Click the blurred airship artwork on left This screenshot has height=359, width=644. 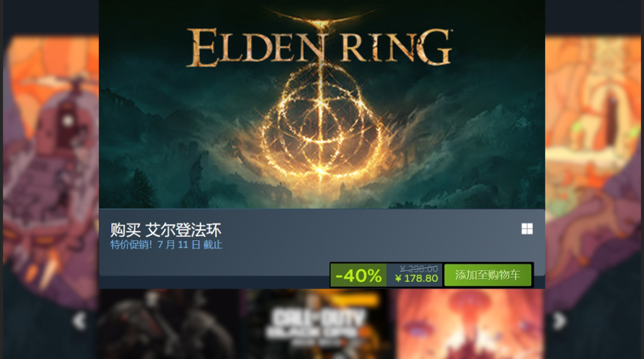pos(50,164)
